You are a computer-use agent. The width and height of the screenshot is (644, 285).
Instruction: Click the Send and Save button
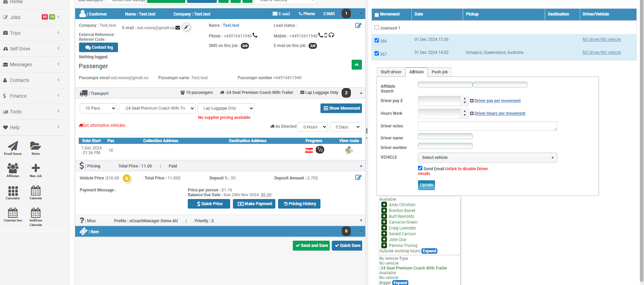[x=311, y=246]
